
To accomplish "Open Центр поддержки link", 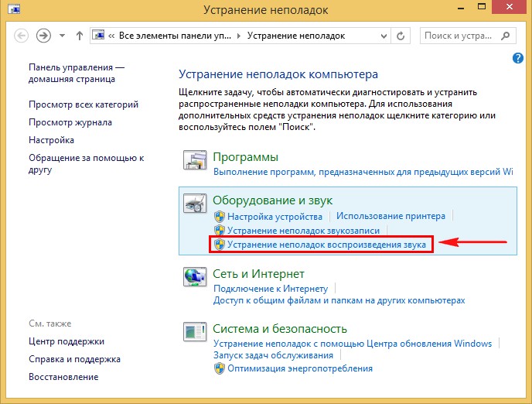I will pyautogui.click(x=66, y=341).
